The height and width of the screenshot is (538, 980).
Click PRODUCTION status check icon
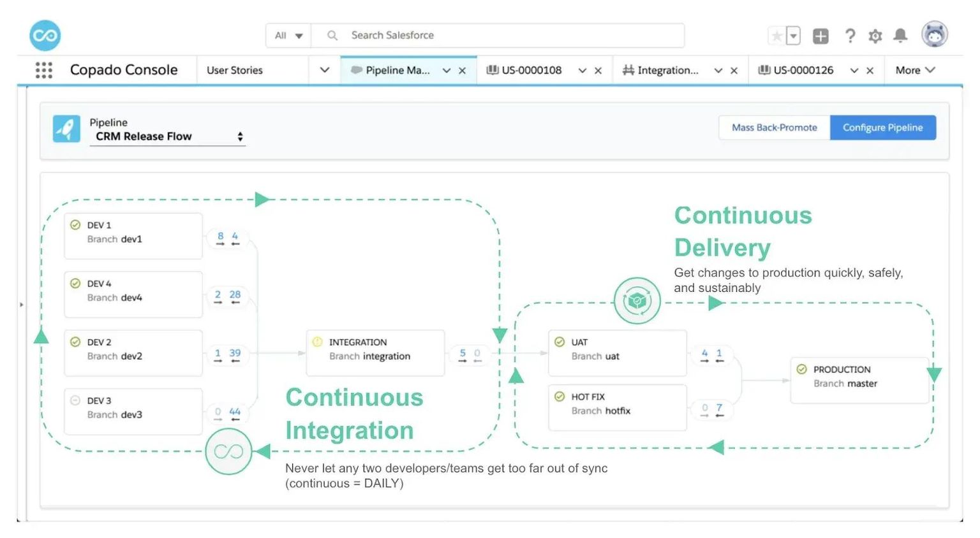click(802, 369)
